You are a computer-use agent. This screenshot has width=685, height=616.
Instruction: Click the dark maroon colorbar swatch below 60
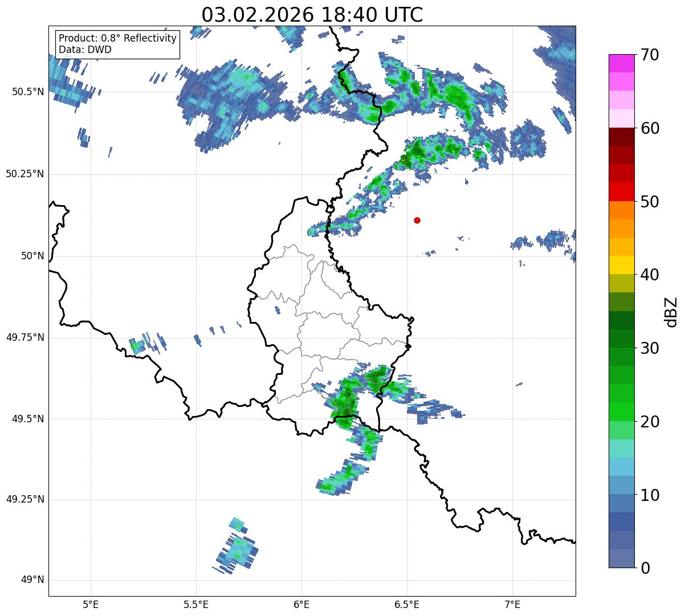tap(621, 137)
